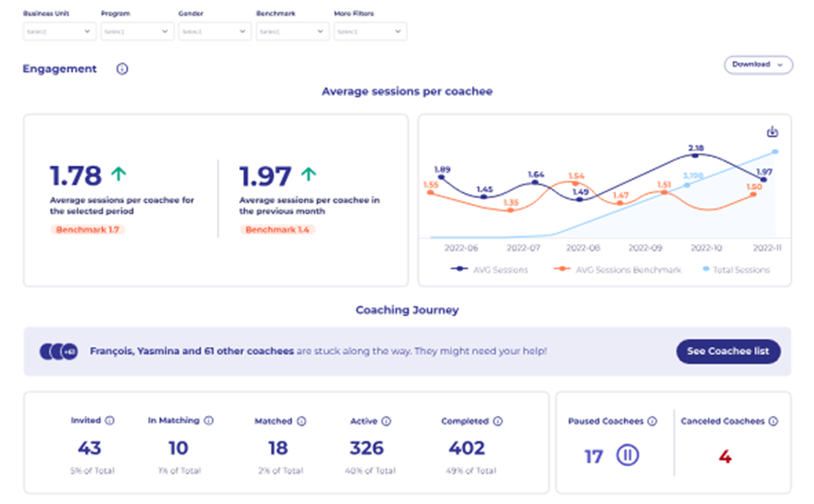This screenshot has width=814, height=504.
Task: Show info for the Completed metric
Action: (x=498, y=421)
